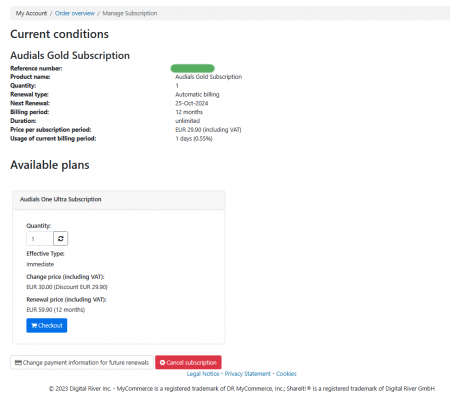Click into the Quantity input field

tap(40, 239)
